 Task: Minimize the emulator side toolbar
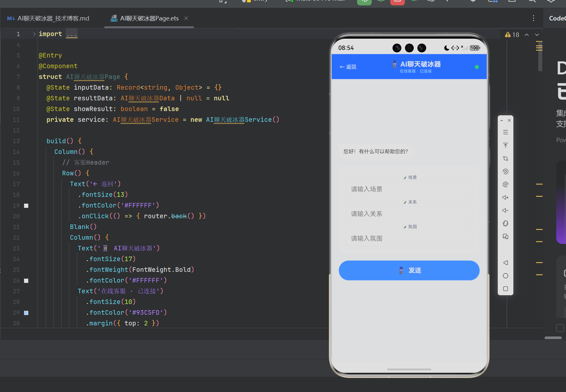pyautogui.click(x=502, y=120)
